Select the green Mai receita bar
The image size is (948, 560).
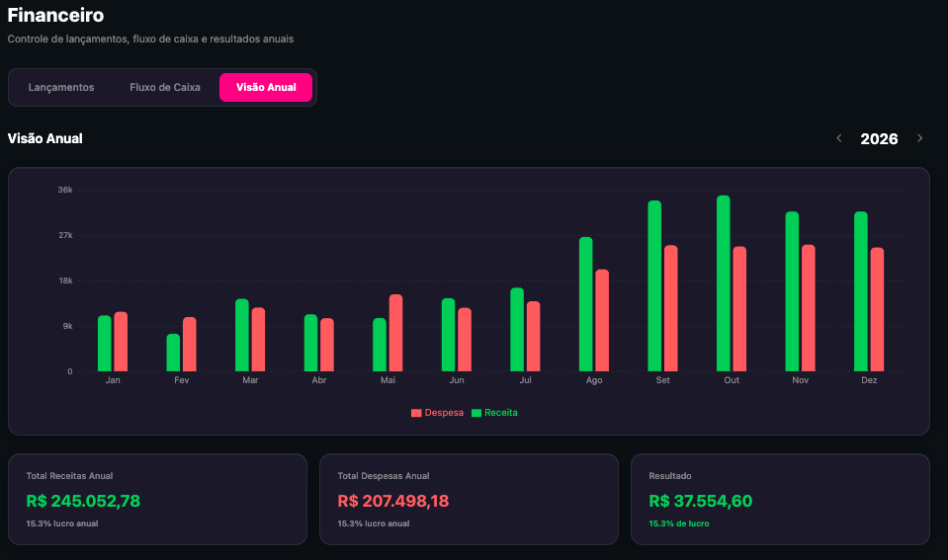pos(380,345)
